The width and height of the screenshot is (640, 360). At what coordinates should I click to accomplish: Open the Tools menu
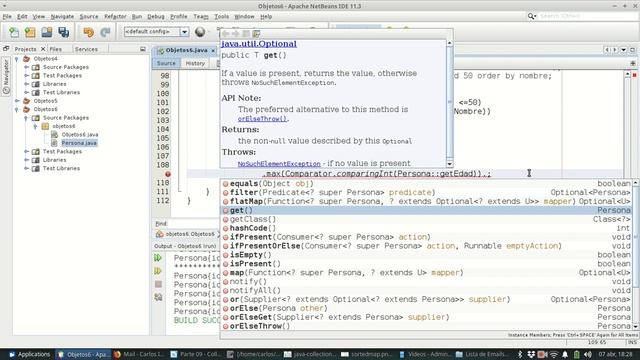[222, 16]
